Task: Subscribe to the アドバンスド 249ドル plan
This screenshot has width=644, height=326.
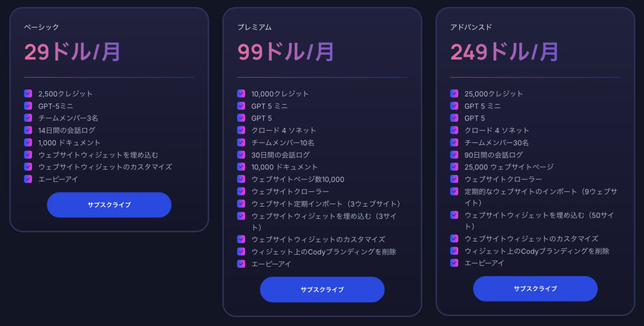Action: pyautogui.click(x=535, y=289)
